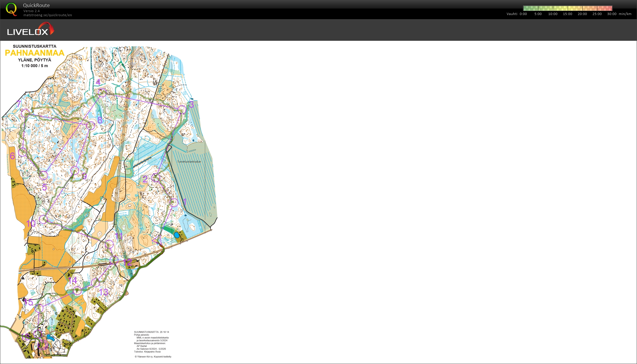Click the 'Tulostus: Kirjapaino Ässä' line
Viewport: 637px width, 364px height.
click(x=147, y=352)
